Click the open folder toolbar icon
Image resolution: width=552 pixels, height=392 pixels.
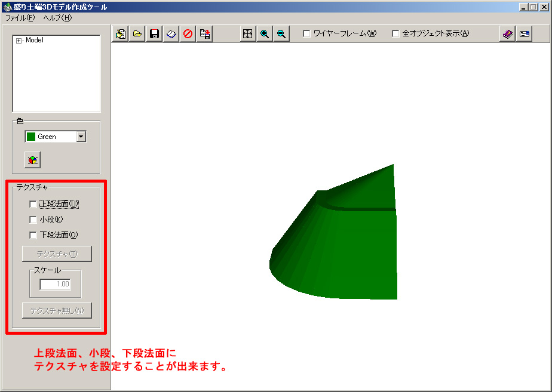pyautogui.click(x=137, y=34)
